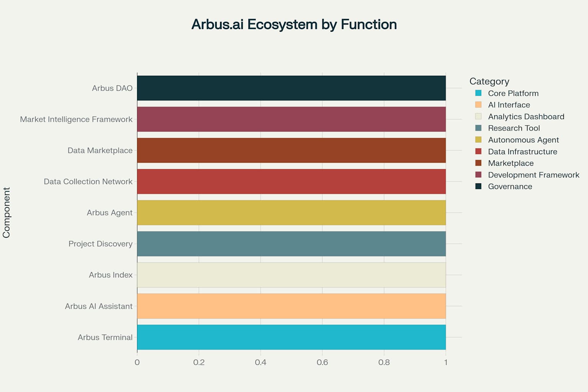Click the Arbus DAO axis label
The height and width of the screenshot is (392, 588).
pyautogui.click(x=112, y=88)
